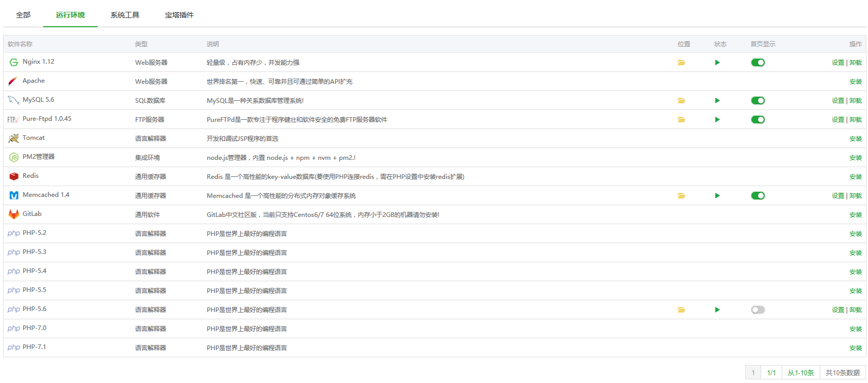Click Pure-Ftpd running status play icon
This screenshot has width=868, height=383.
717,120
